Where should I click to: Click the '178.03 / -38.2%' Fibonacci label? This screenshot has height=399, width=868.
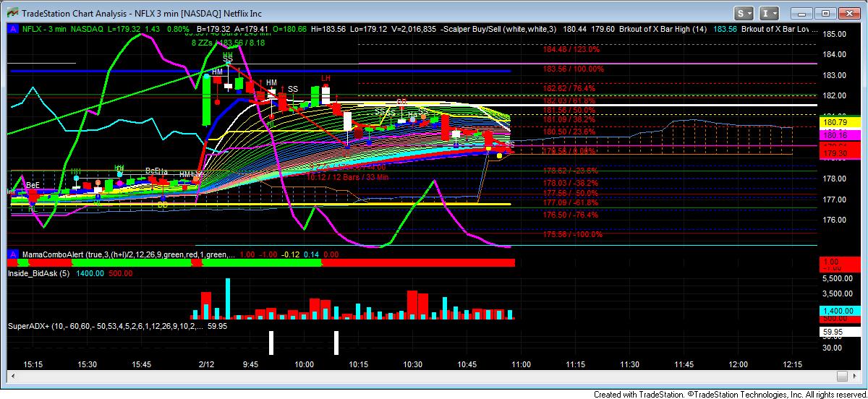tap(571, 184)
